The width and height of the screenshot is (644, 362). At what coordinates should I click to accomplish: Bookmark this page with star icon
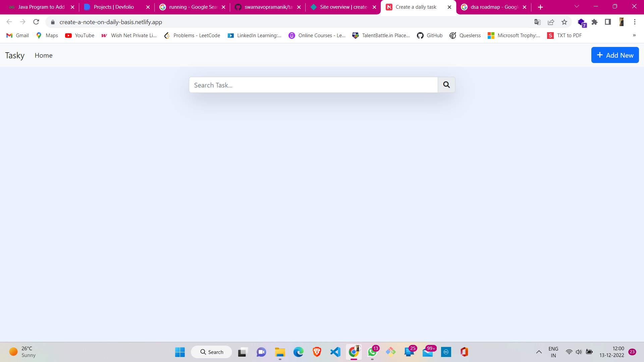tap(564, 22)
